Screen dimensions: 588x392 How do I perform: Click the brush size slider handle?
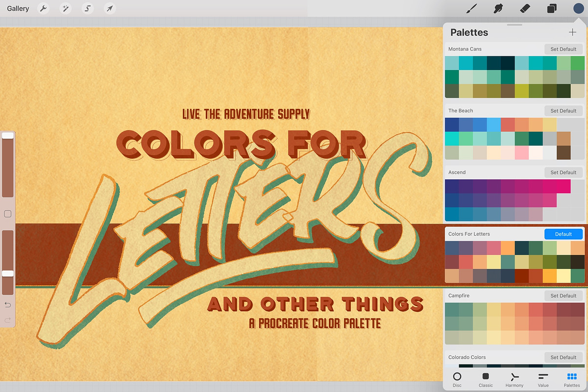pos(8,135)
